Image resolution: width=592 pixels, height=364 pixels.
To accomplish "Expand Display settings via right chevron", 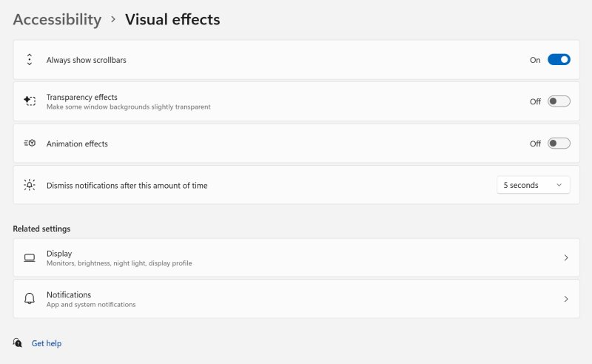I will 566,257.
